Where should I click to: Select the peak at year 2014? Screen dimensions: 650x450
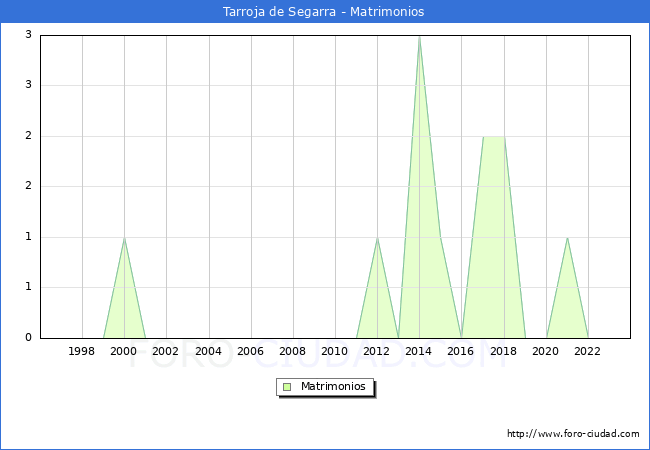(419, 37)
